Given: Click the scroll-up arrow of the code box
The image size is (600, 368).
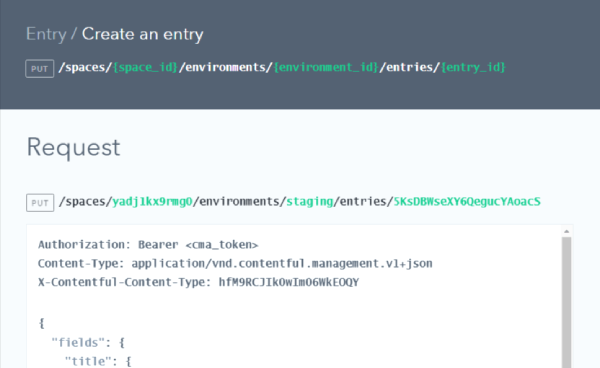Looking at the screenshot, I should [567, 231].
